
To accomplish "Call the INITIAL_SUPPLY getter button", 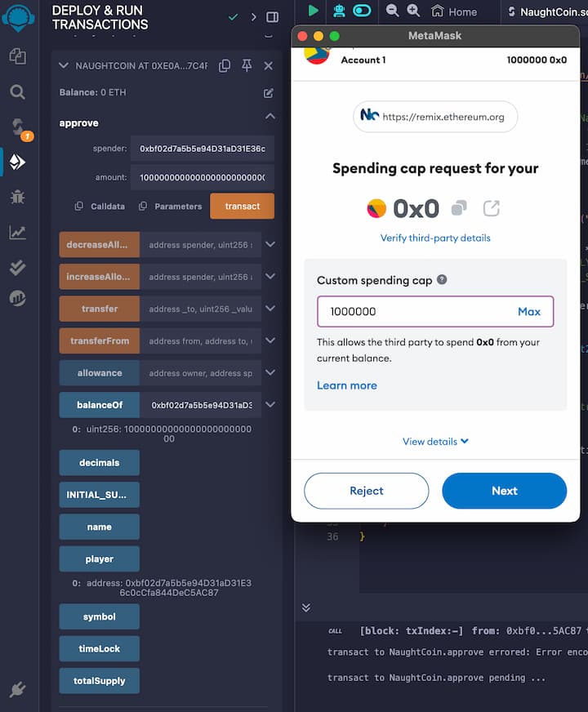I will (100, 495).
